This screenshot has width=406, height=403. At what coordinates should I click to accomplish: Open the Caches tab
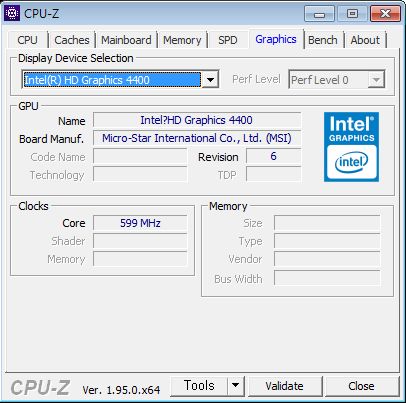coord(72,40)
